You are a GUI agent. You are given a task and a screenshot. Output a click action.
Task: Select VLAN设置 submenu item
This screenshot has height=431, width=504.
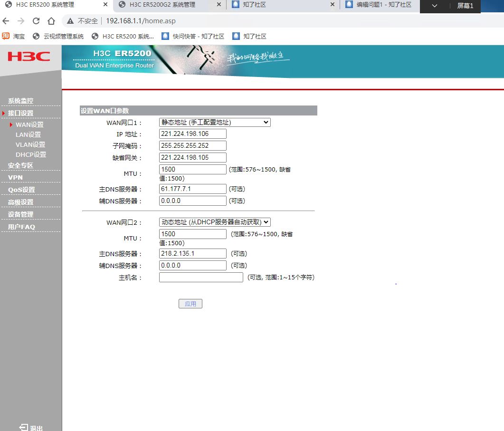[x=30, y=145]
